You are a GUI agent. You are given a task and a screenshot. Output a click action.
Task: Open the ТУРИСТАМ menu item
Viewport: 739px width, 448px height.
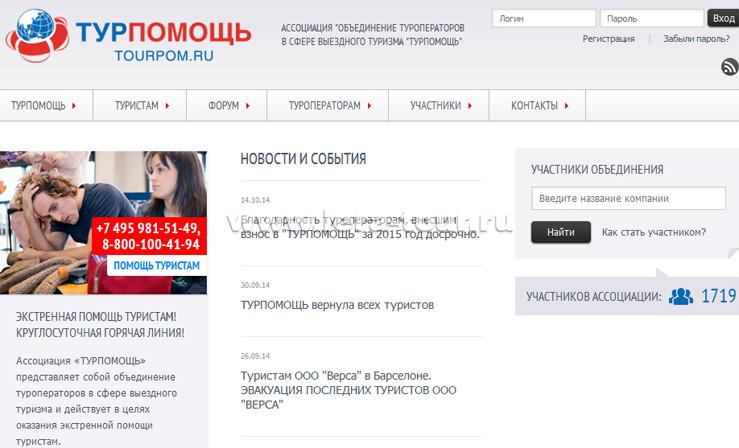pos(137,106)
